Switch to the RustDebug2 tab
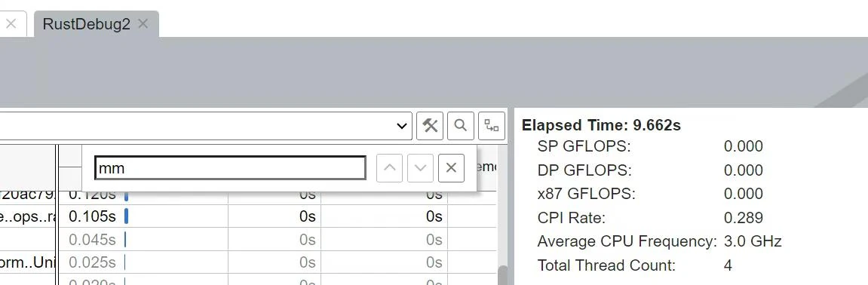The height and width of the screenshot is (285, 868). pos(87,24)
